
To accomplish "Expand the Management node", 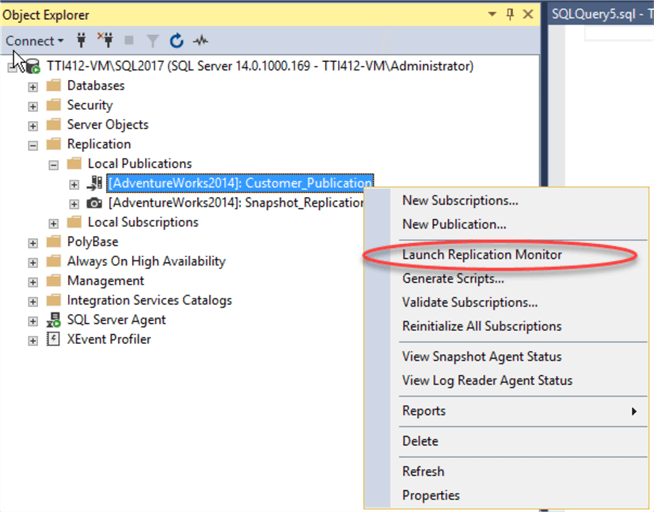I will (x=33, y=282).
